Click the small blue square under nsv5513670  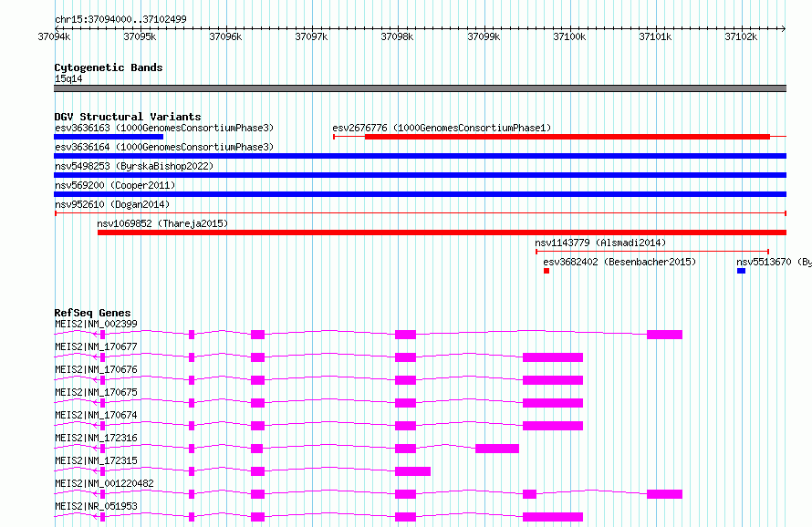pos(741,271)
